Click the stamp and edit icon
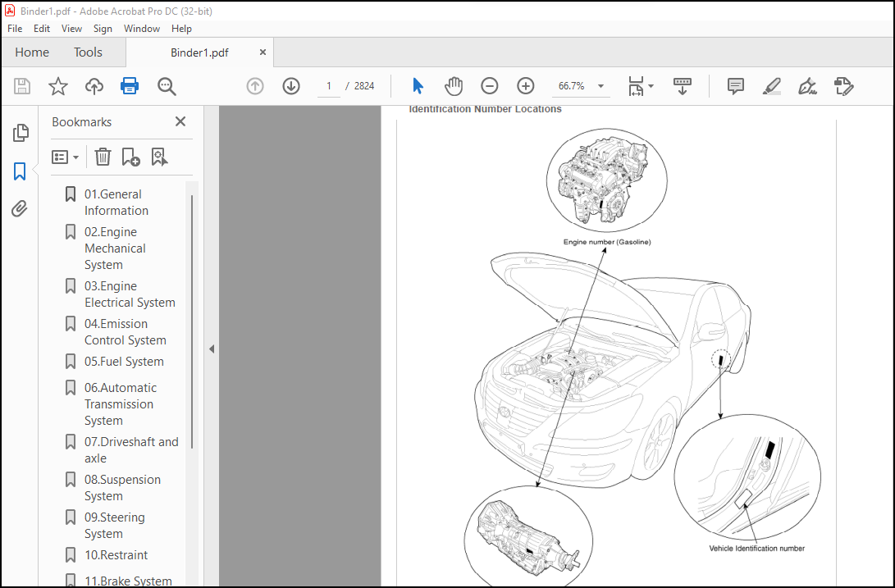895x588 pixels. pyautogui.click(x=843, y=86)
